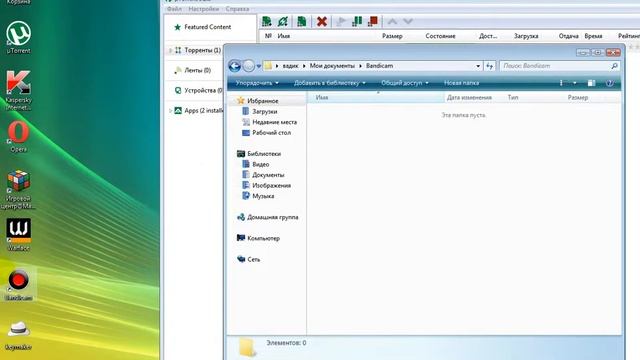
Task: Open the Файл menu in uTorrent
Action: pos(174,9)
